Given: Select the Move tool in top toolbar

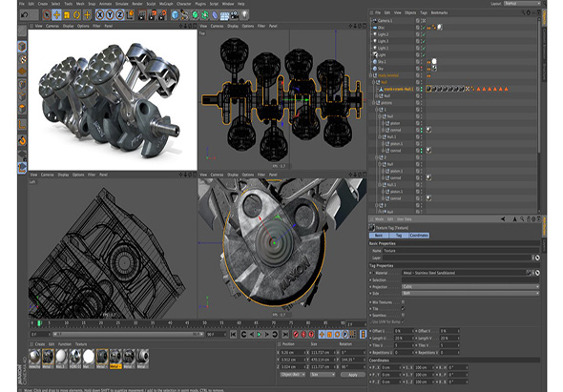Looking at the screenshot, I should click(x=56, y=14).
